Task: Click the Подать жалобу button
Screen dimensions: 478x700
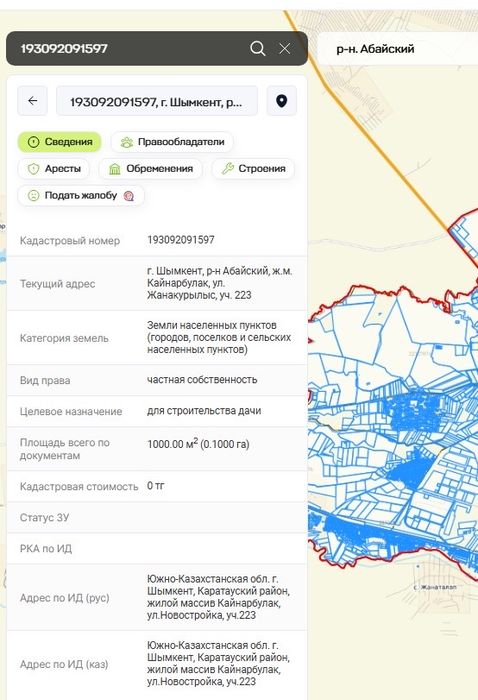Action: [81, 196]
